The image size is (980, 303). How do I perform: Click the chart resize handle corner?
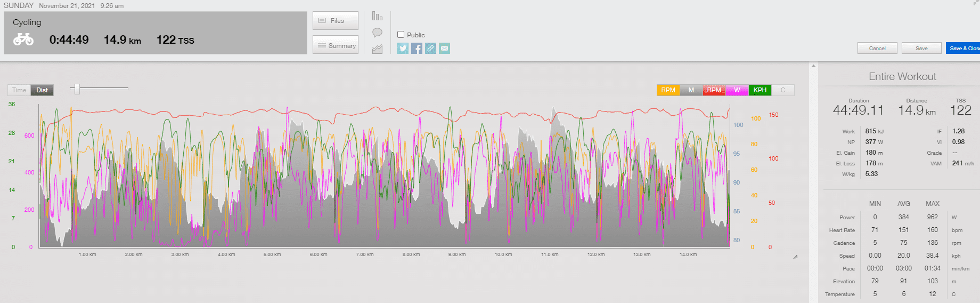coord(795,257)
